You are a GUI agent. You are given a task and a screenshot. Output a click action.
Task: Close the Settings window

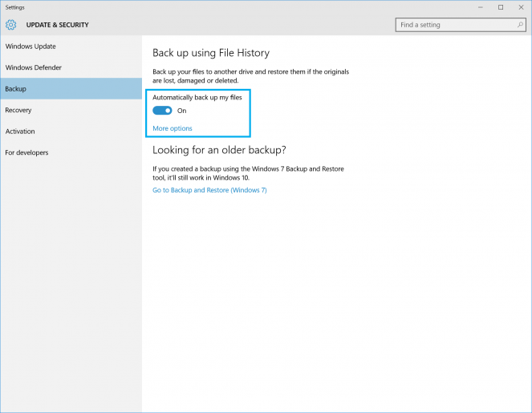(521, 7)
